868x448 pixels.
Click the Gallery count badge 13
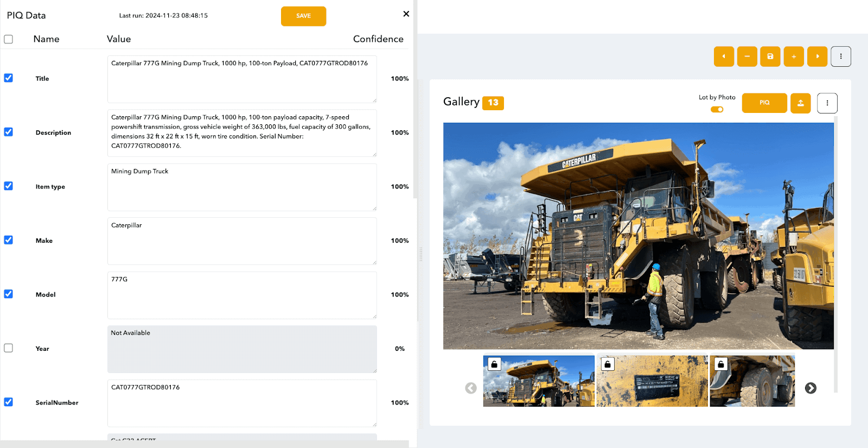coord(493,103)
